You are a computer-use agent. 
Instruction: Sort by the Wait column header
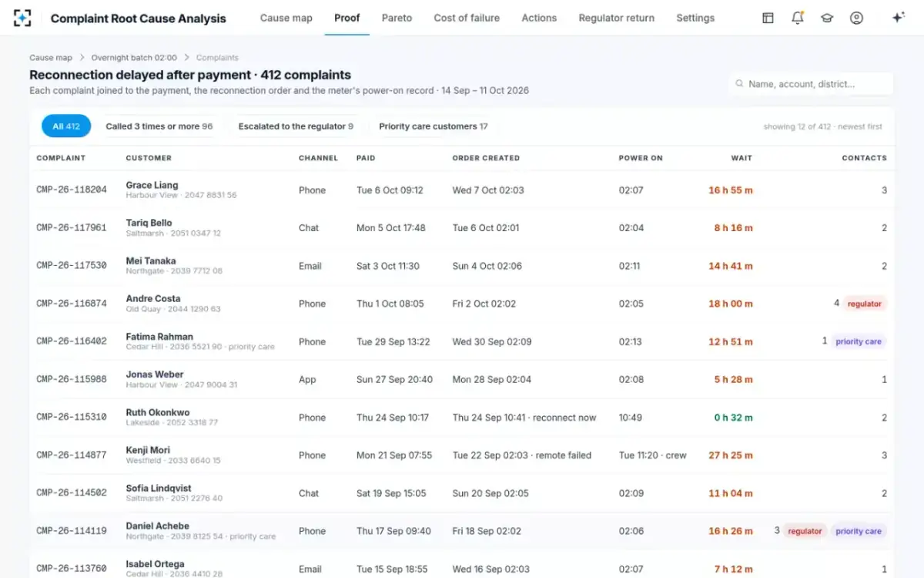click(742, 158)
